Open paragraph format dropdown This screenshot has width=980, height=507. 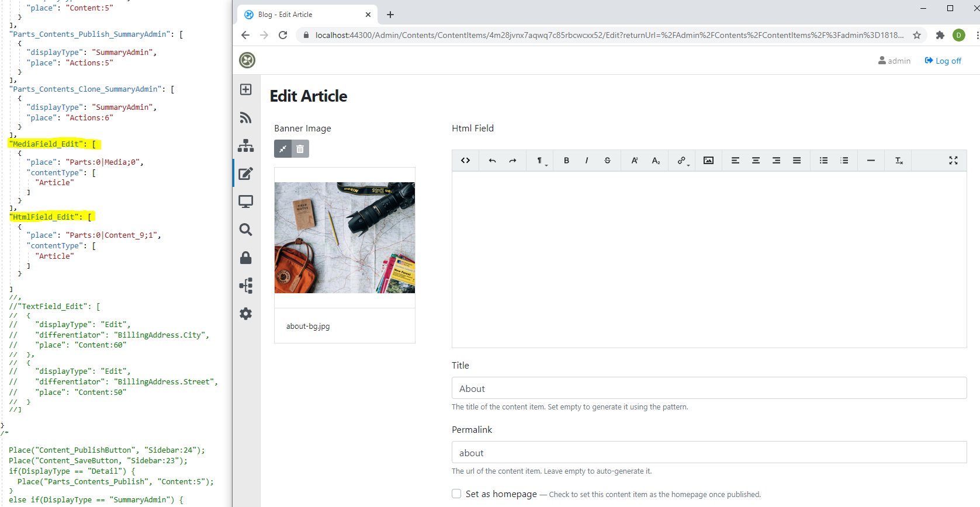pos(541,161)
